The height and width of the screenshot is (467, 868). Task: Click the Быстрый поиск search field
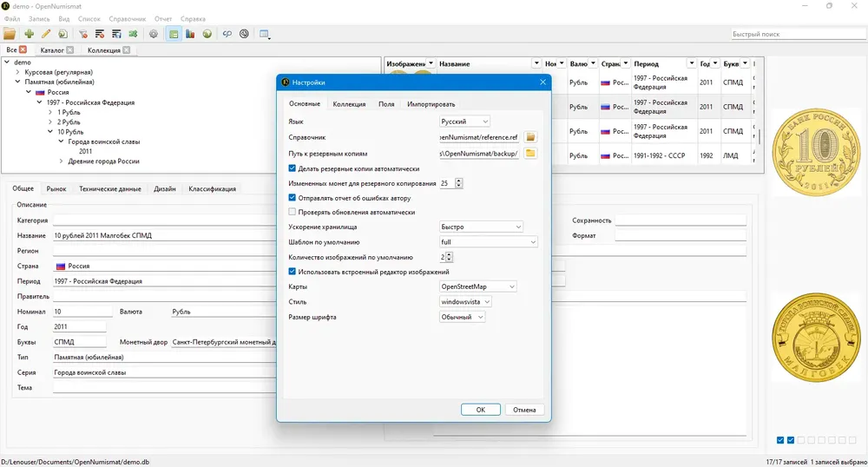[x=798, y=34]
